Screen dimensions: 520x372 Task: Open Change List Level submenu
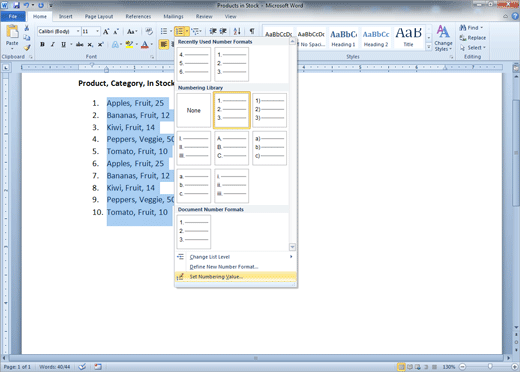[x=235, y=257]
